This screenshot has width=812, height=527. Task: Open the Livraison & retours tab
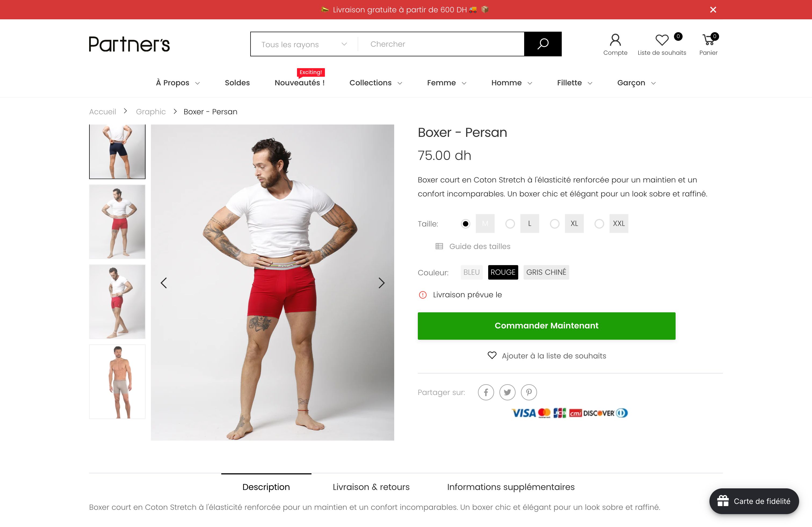coord(371,487)
